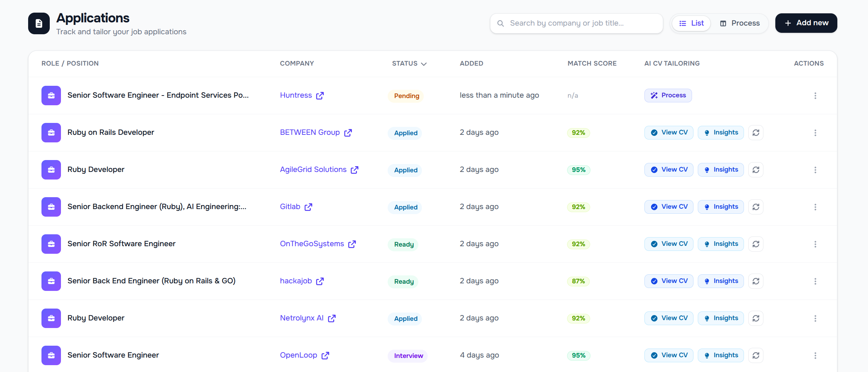Regenerate CV for Ruby on Rails Developer row
Image resolution: width=868 pixels, height=372 pixels.
click(x=756, y=133)
